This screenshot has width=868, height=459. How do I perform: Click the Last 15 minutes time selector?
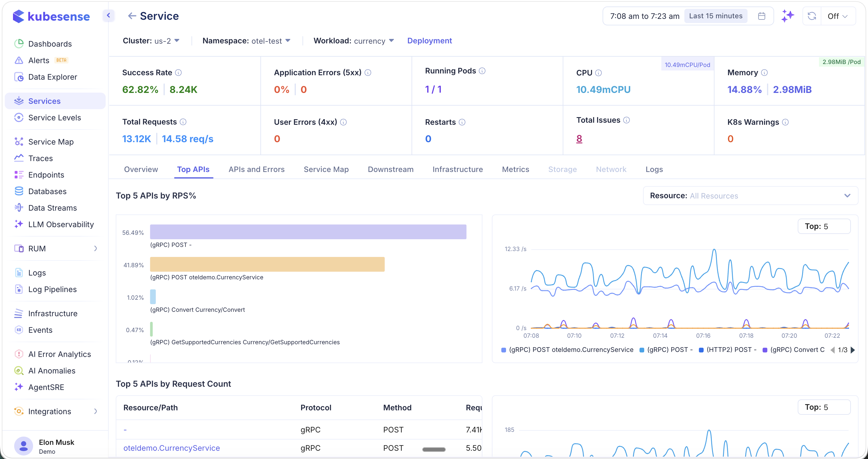(x=716, y=16)
